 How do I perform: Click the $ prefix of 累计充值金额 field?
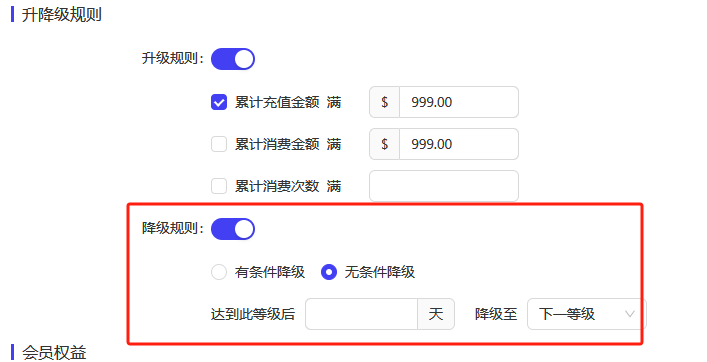pyautogui.click(x=385, y=102)
